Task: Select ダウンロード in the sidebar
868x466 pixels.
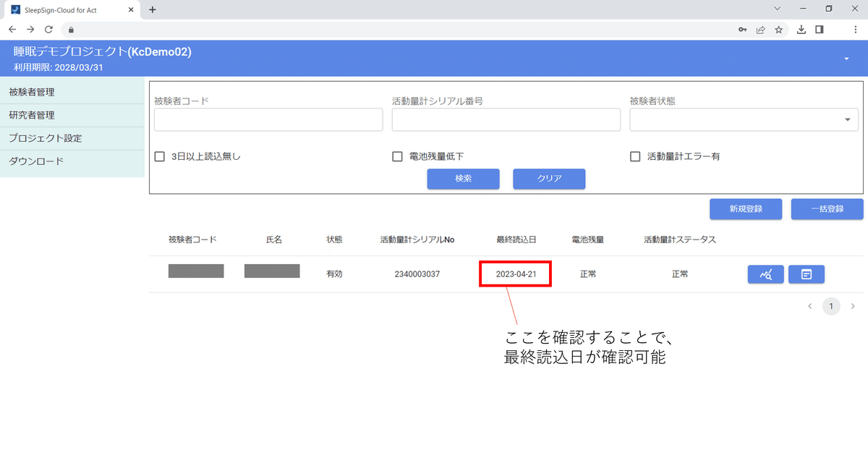Action: [x=37, y=161]
